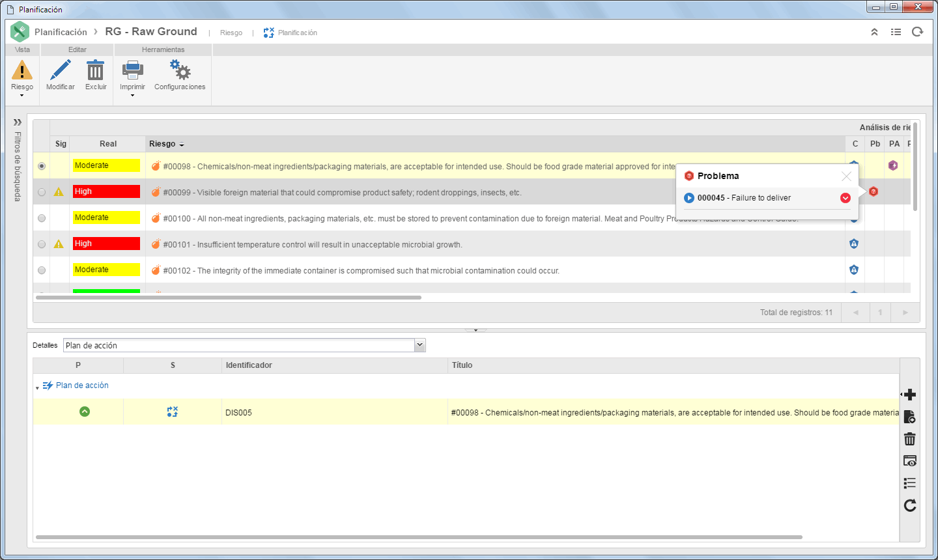This screenshot has width=938, height=560.
Task: Click the Herramientas ribbon group label
Action: (163, 49)
